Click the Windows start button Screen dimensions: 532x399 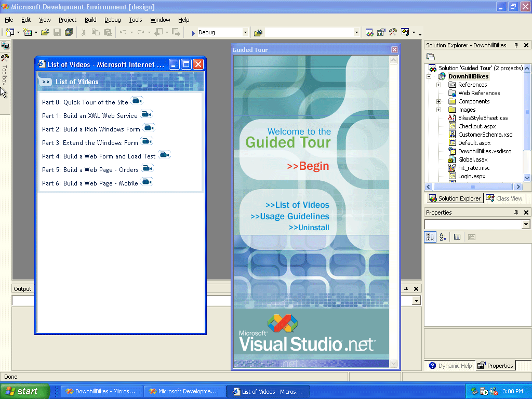coord(25,391)
